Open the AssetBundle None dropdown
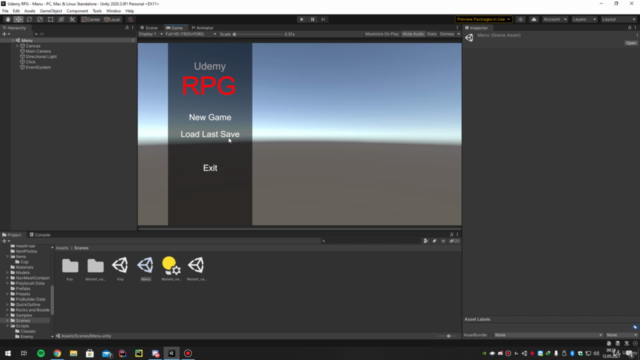 coord(548,335)
